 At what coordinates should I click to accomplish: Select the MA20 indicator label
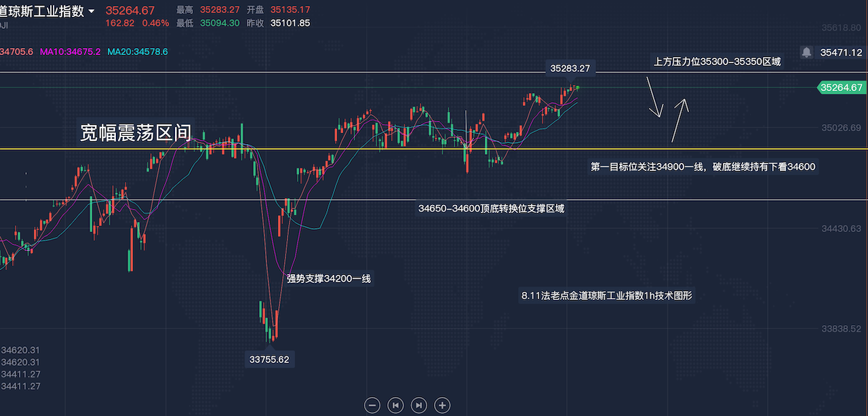coord(137,52)
